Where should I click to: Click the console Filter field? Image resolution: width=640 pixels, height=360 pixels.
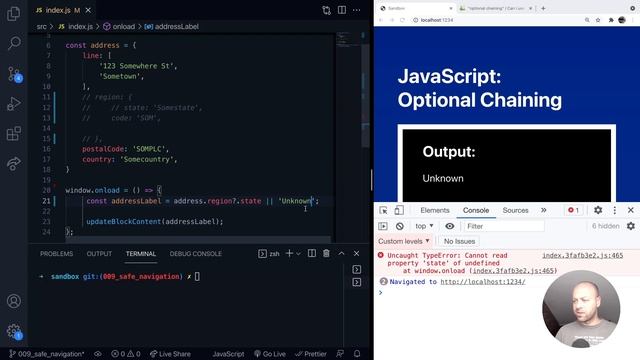point(504,226)
